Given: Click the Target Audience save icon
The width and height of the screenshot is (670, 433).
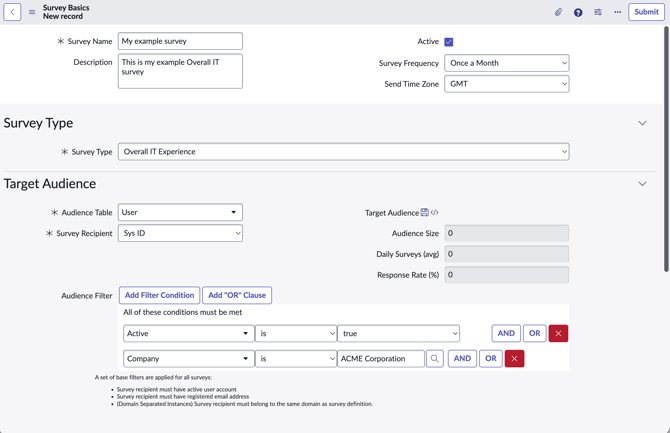Looking at the screenshot, I should coord(425,212).
